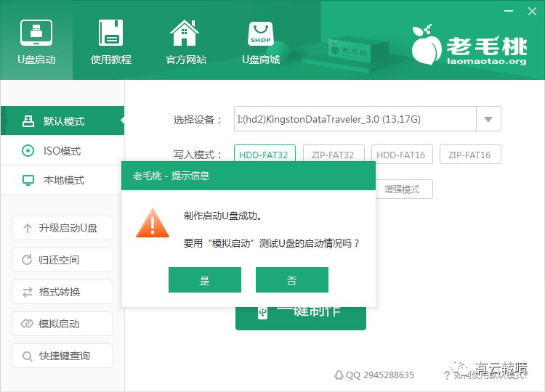Select 默认模式 in the sidebar
Viewport: 545px width, 392px height.
click(62, 121)
